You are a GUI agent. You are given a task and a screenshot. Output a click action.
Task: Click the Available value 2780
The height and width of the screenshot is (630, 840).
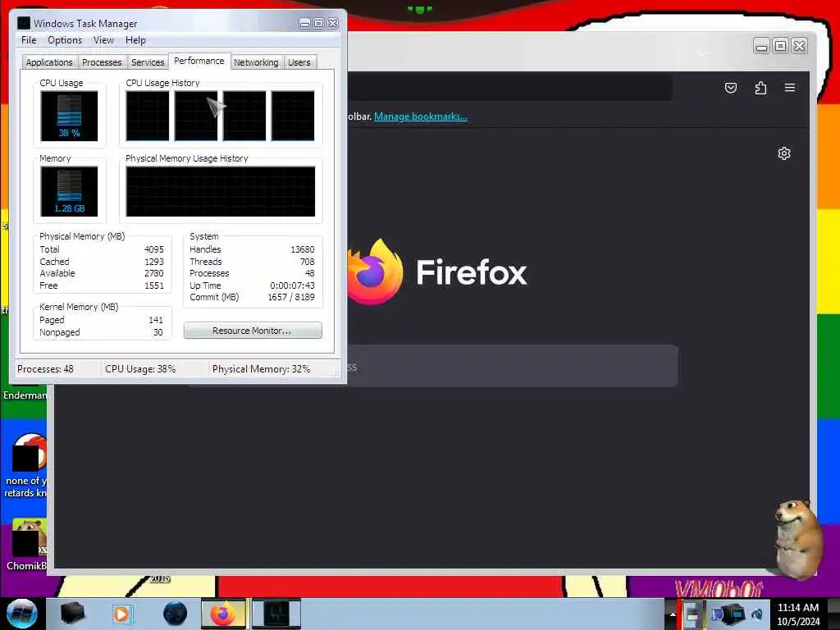click(154, 274)
